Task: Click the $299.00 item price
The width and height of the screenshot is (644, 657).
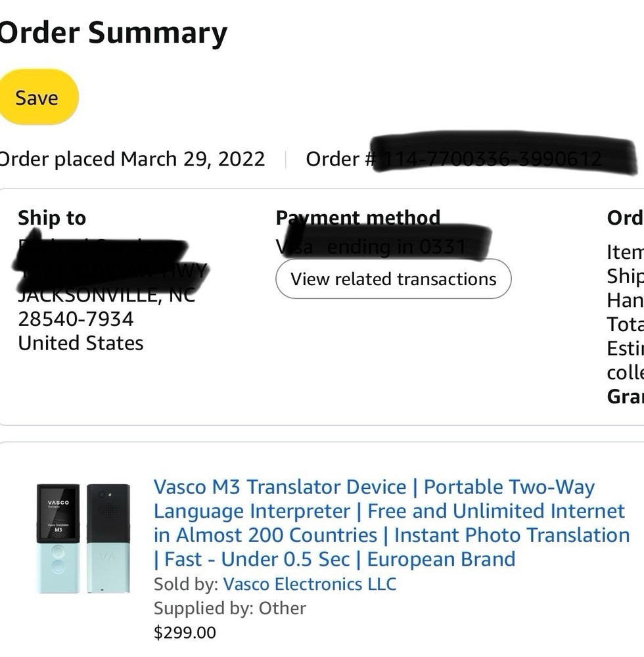Action: [x=185, y=632]
